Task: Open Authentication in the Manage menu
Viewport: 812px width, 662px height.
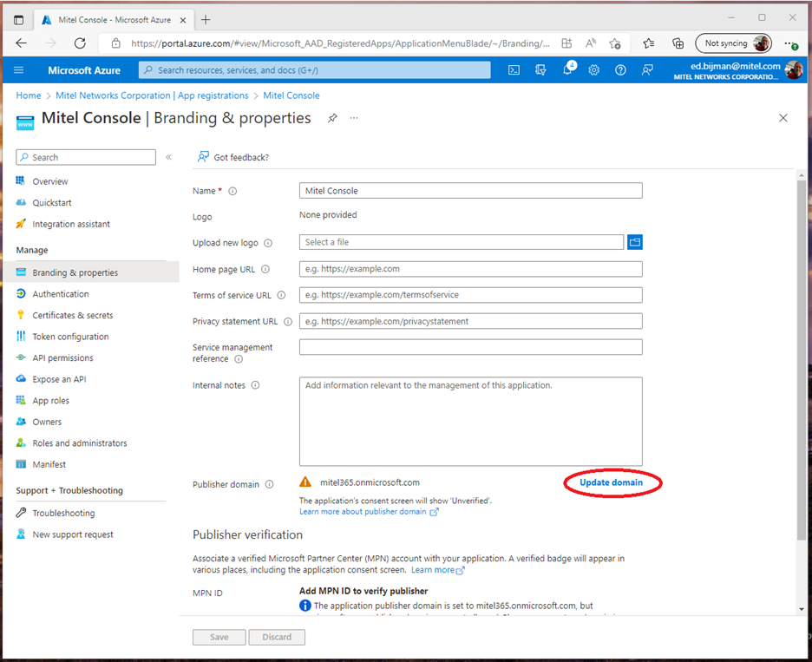Action: pyautogui.click(x=61, y=294)
